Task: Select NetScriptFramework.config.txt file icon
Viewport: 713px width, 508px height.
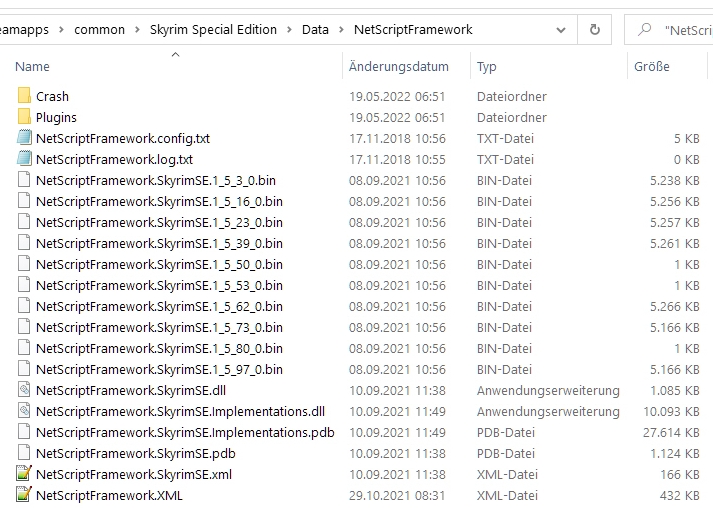Action: pyautogui.click(x=25, y=138)
